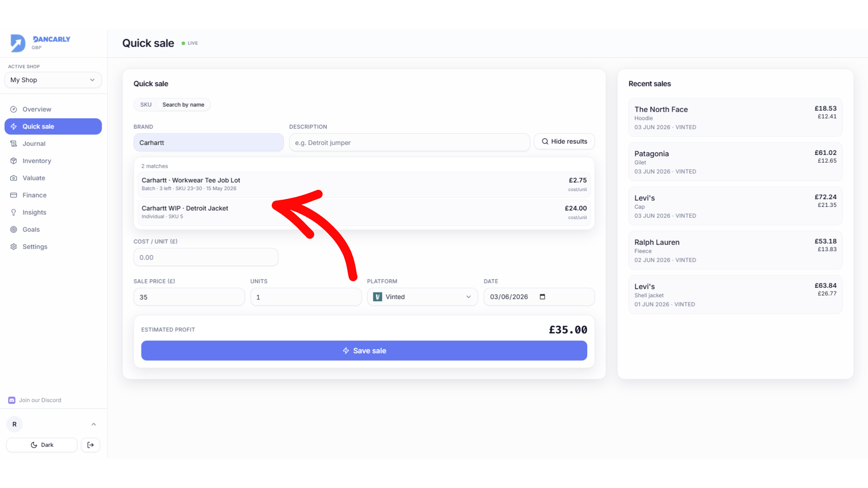Open Ralph Lauren Fleece recent sale
This screenshot has height=488, width=868.
pos(735,250)
